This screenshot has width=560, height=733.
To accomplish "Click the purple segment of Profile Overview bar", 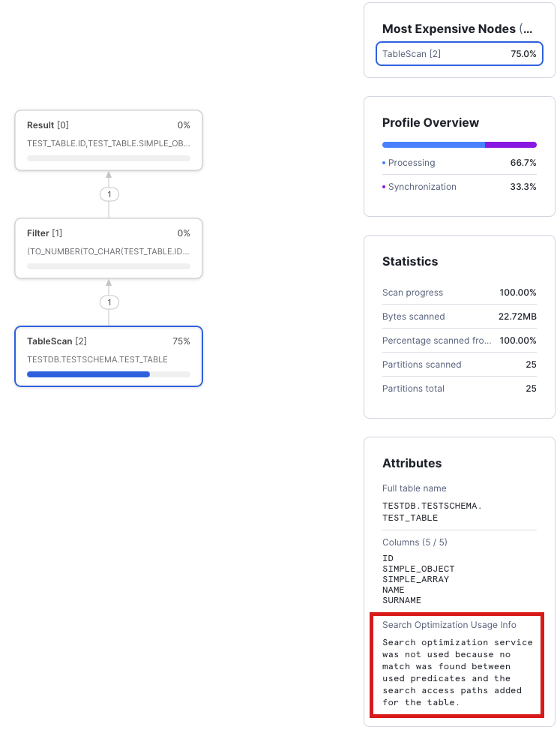I will [x=511, y=145].
